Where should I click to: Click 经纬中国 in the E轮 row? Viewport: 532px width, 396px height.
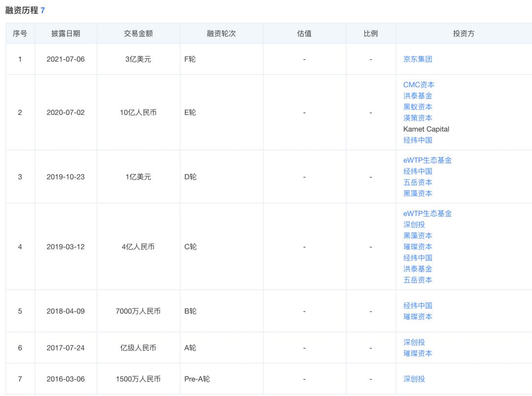coord(417,140)
